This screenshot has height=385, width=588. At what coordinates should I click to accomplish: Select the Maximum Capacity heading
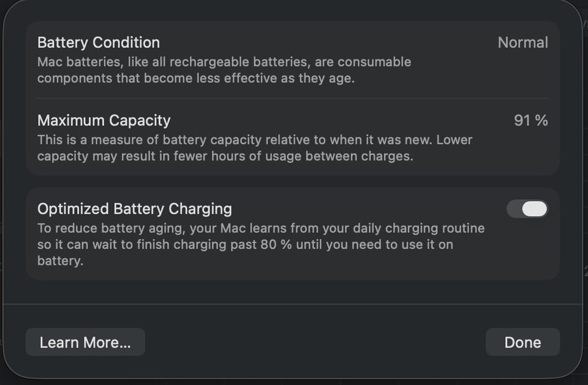click(x=104, y=120)
